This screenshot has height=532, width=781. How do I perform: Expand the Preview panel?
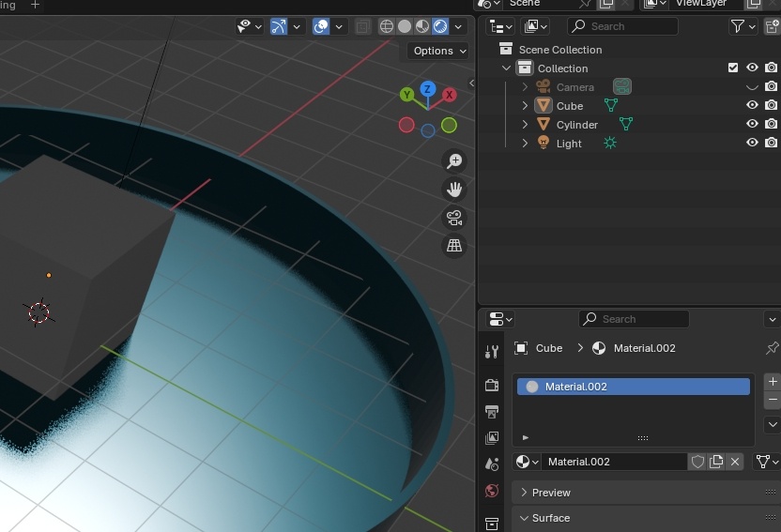(551, 493)
